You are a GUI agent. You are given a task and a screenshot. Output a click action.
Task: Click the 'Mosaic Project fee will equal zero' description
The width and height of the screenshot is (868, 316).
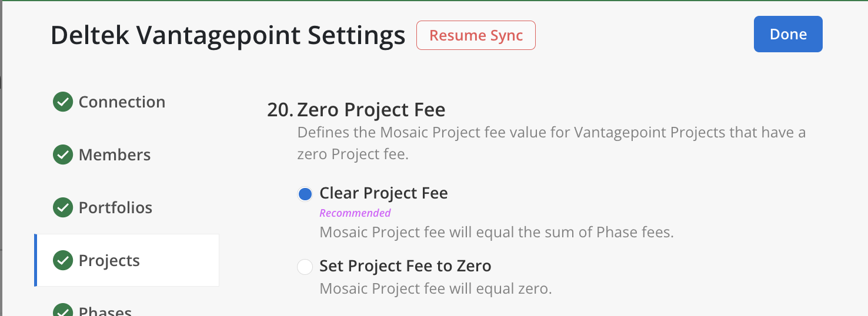[x=436, y=289]
